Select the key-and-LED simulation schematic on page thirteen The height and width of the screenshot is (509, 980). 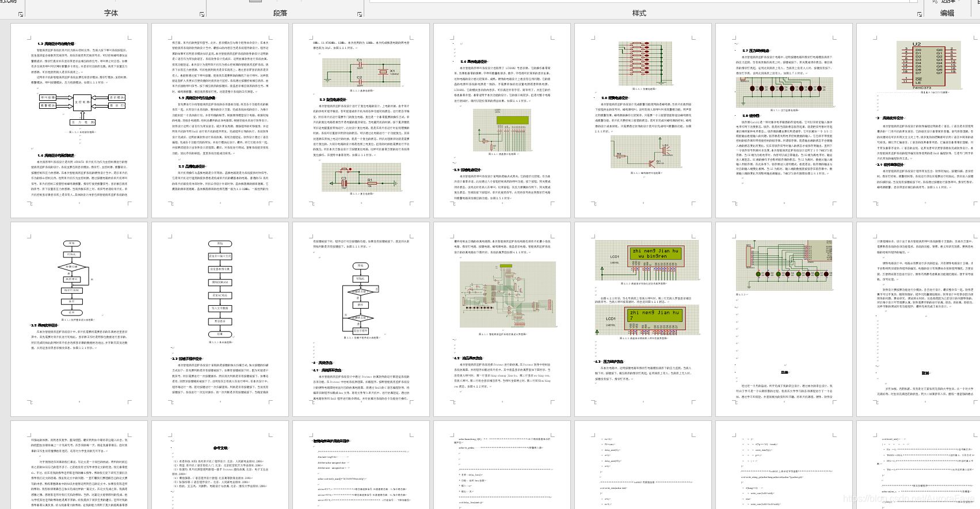(x=784, y=265)
